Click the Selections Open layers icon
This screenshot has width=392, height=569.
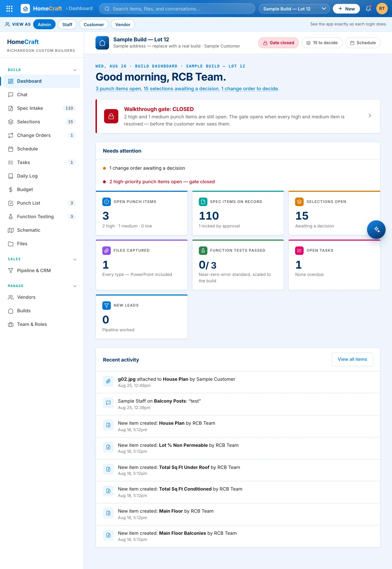(x=299, y=202)
